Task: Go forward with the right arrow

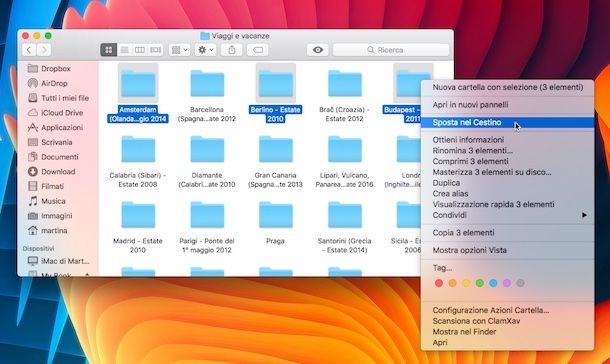Action: point(44,50)
